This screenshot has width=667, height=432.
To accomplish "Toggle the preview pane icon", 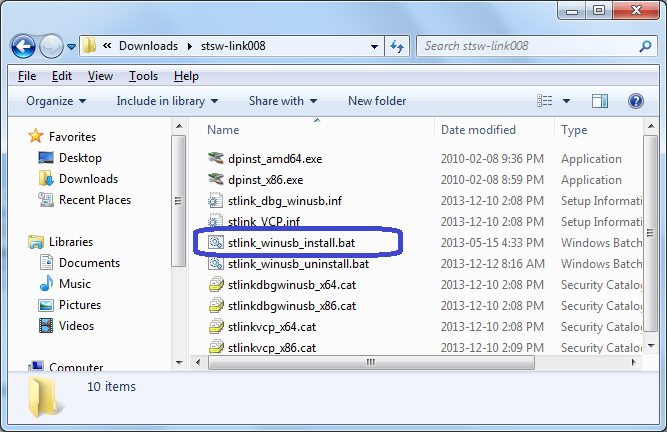I will (x=600, y=101).
